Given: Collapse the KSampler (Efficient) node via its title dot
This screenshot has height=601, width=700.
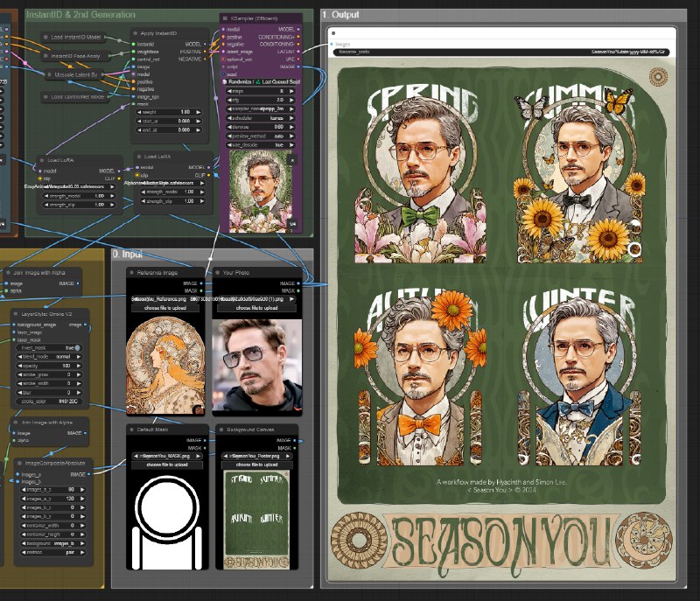Looking at the screenshot, I should pyautogui.click(x=226, y=18).
